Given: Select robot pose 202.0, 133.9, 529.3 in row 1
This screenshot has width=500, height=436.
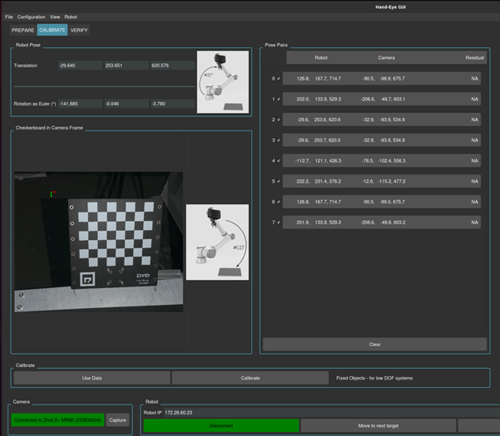Looking at the screenshot, I should pos(319,99).
